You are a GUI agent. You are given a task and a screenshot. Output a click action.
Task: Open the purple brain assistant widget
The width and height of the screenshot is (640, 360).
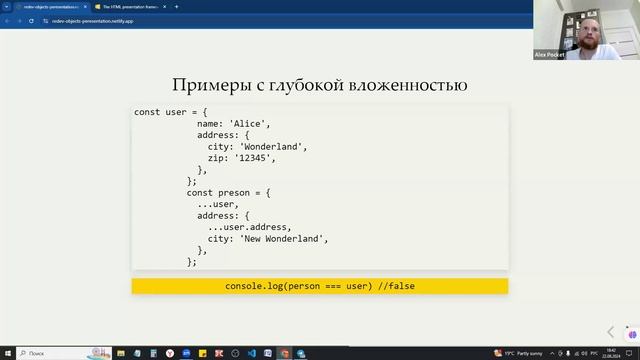(x=632, y=335)
